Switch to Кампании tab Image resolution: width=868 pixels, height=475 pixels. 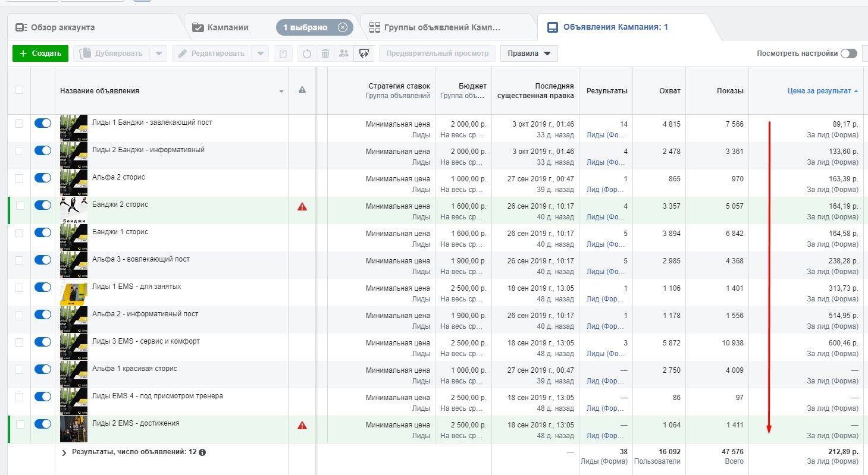[x=228, y=27]
